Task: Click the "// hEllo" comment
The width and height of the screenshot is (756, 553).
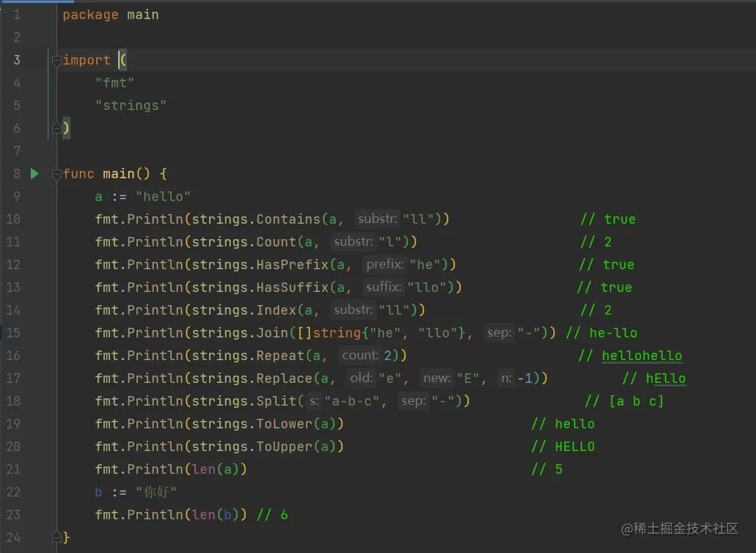Action: point(654,378)
